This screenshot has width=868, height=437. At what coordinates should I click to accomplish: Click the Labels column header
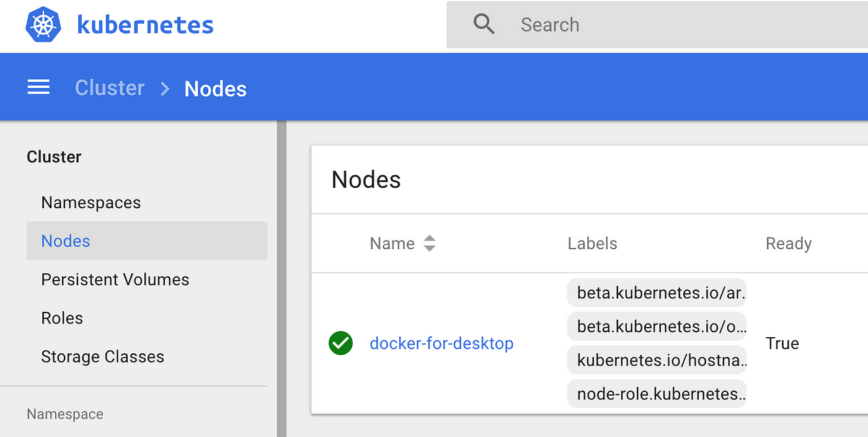[593, 244]
